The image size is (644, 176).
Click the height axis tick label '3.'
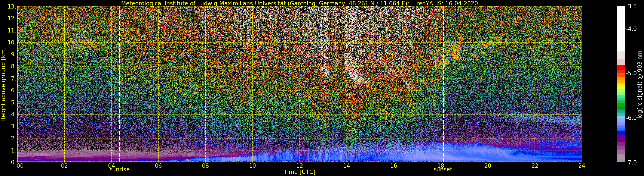pos(13,126)
